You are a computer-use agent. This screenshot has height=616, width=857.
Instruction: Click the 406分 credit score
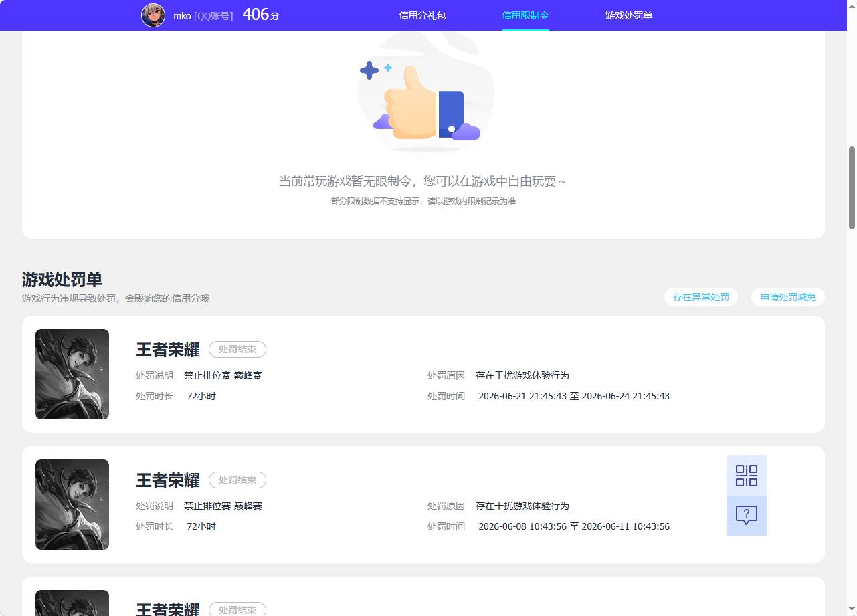tap(261, 15)
